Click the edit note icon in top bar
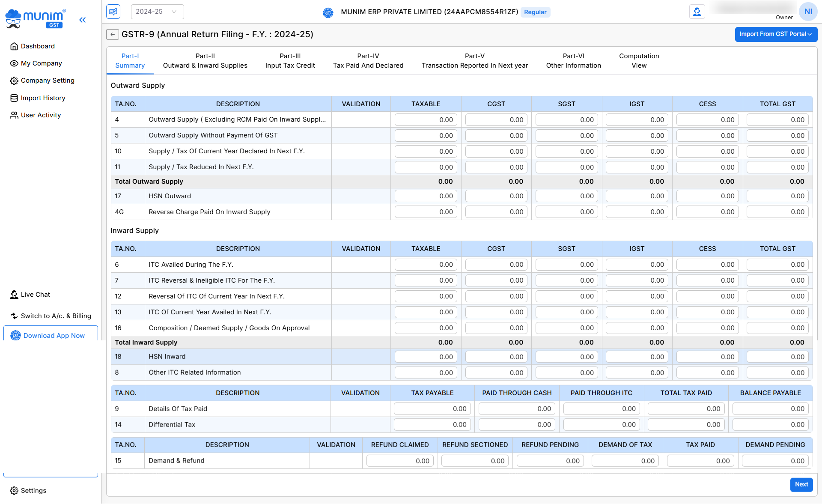Viewport: 822px width, 504px height. click(113, 12)
